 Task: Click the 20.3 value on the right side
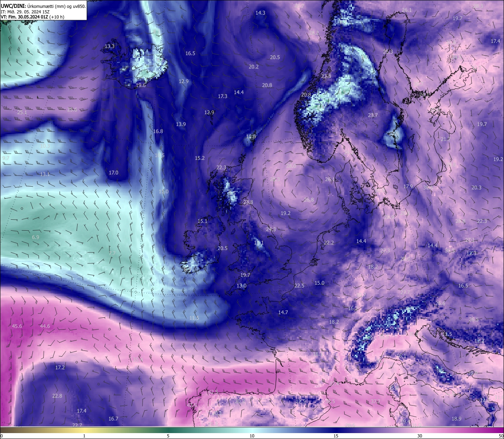click(x=476, y=188)
